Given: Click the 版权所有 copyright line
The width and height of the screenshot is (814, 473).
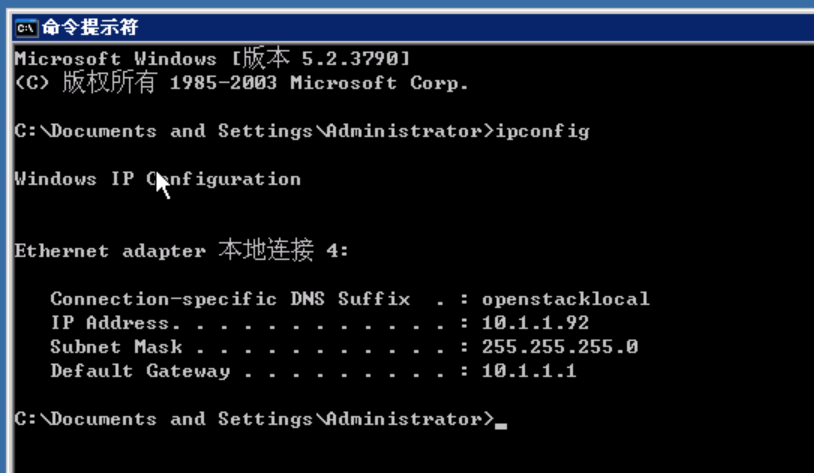Looking at the screenshot, I should point(240,83).
